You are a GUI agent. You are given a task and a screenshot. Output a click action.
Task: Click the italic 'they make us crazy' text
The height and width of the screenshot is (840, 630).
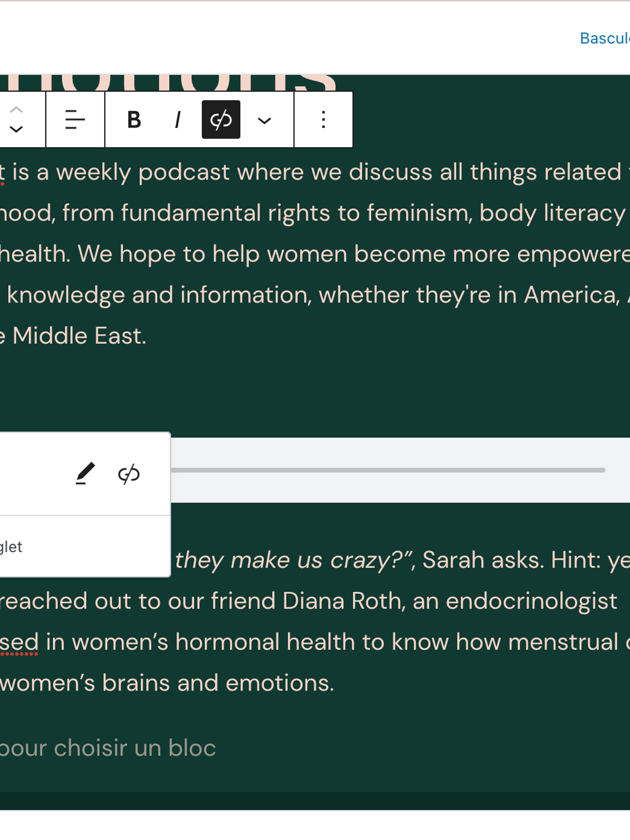tap(289, 560)
